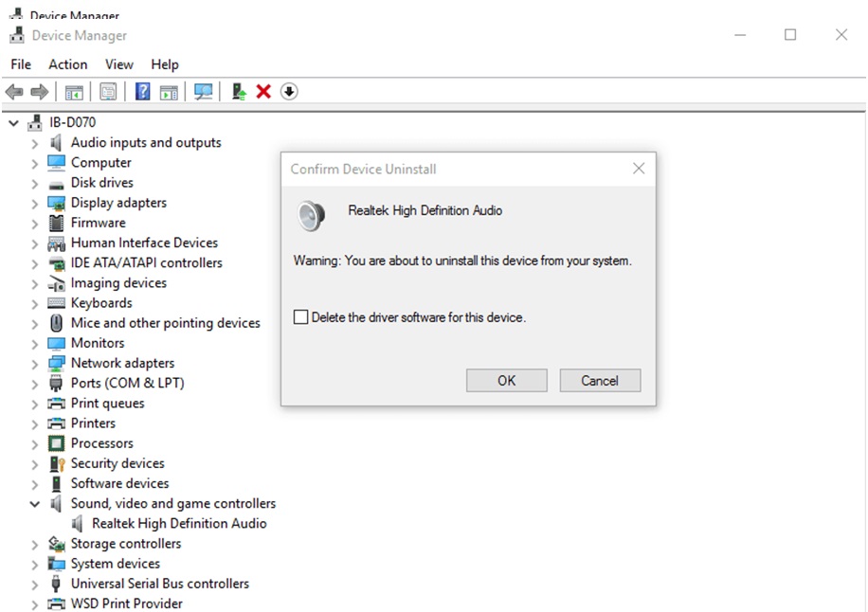
Task: Close the Confirm Device Uninstall dialog
Action: coord(639,169)
